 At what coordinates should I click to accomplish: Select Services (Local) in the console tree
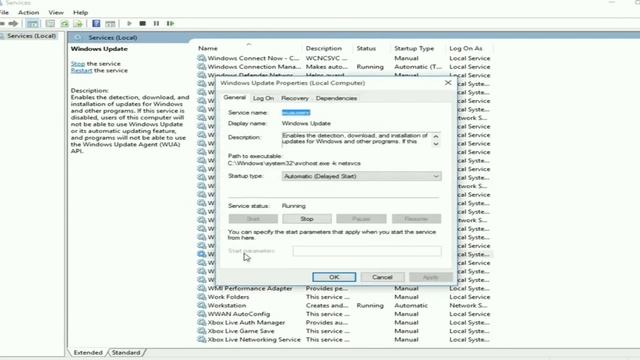(x=31, y=36)
